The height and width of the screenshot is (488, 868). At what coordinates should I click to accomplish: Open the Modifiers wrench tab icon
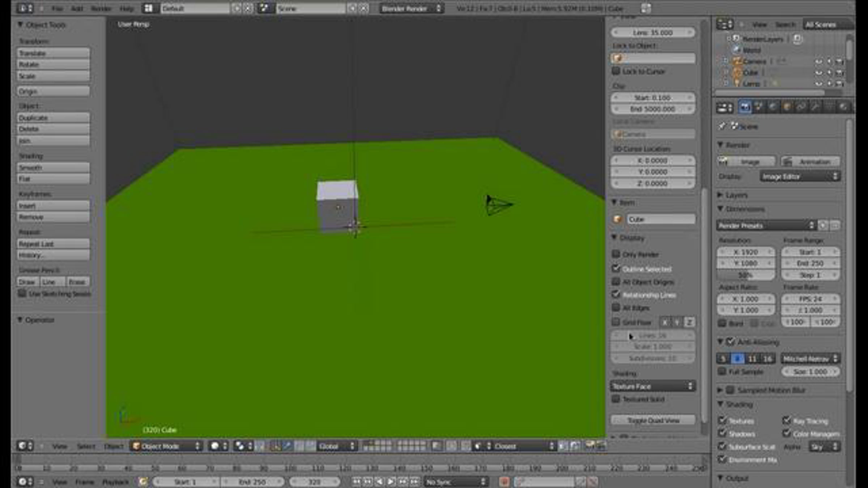pyautogui.click(x=815, y=107)
